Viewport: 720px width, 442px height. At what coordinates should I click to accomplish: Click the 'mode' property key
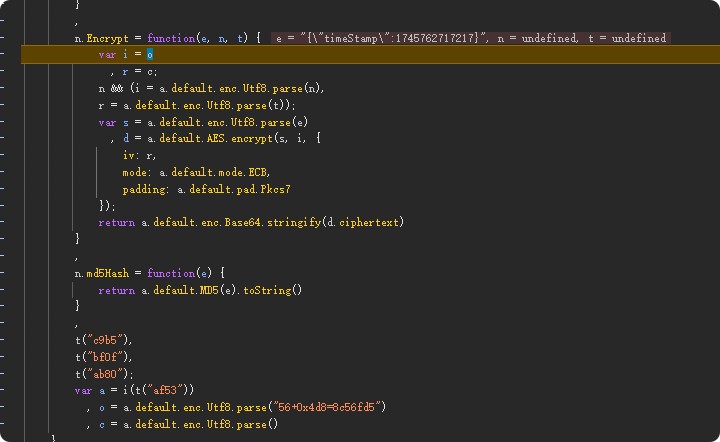[x=135, y=173]
